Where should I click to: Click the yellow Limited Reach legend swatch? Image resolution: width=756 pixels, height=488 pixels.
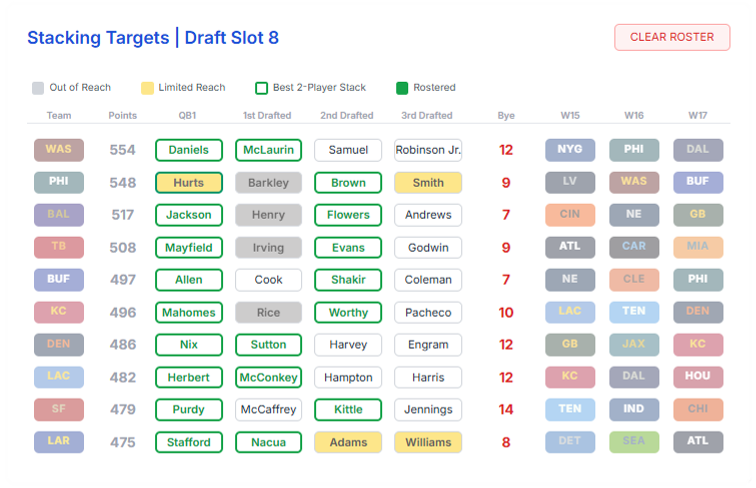coord(147,88)
